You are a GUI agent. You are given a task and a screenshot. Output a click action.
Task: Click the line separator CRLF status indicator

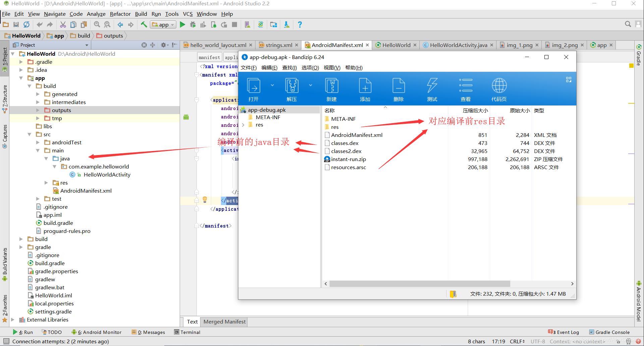tap(517, 341)
